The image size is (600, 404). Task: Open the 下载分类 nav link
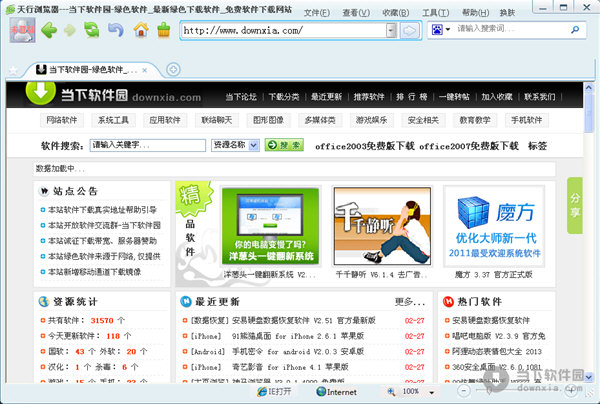click(x=284, y=97)
